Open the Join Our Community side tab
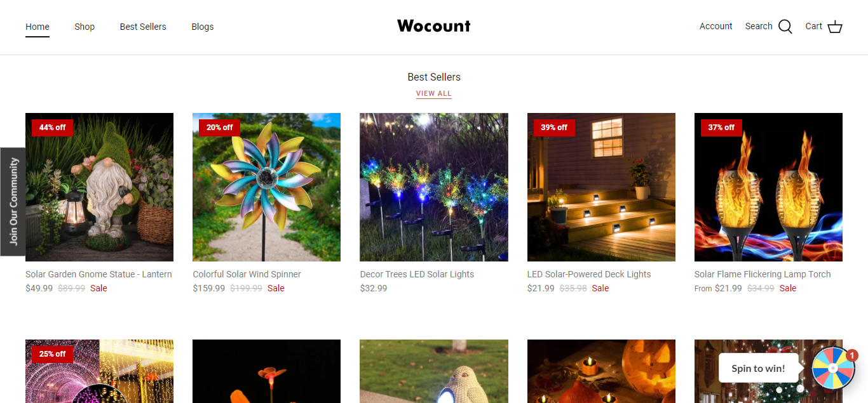Screen dimensions: 868x403 point(13,202)
